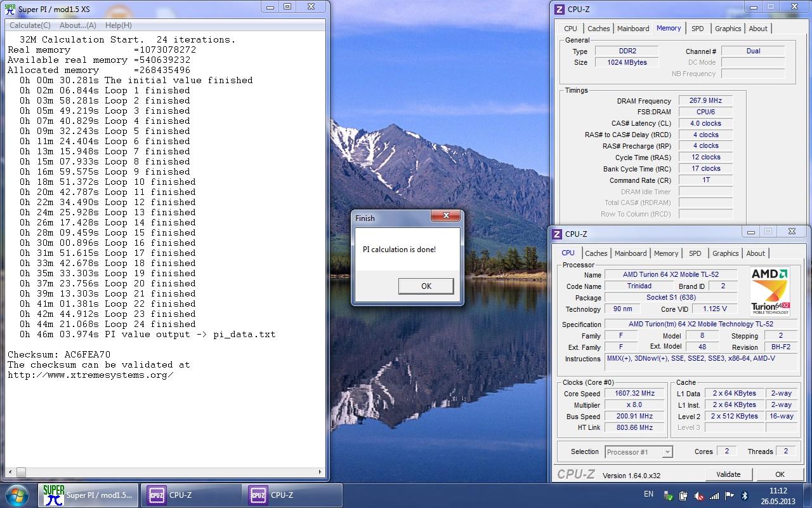Open the EN language indicator in the tray
Image resolution: width=812 pixels, height=508 pixels.
pos(648,494)
